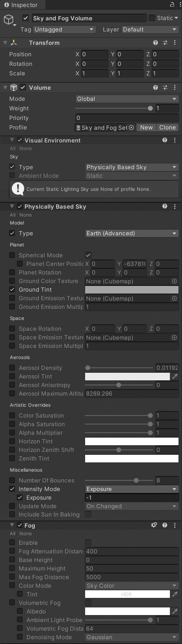Open the sky Type dropdown Physically Based Sky
Screen dimensions: 182x644
point(132,167)
